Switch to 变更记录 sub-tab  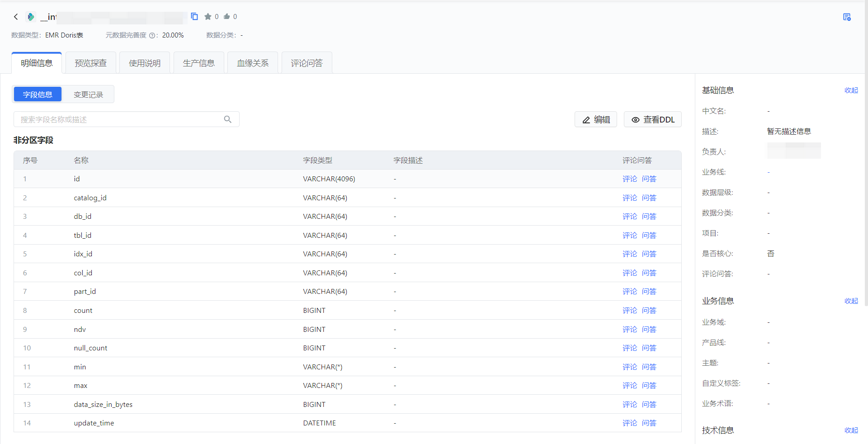coord(88,94)
